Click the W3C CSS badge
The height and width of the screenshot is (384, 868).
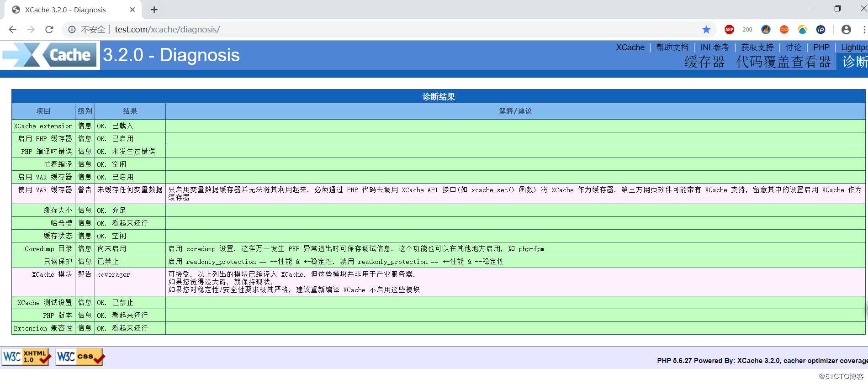(80, 357)
